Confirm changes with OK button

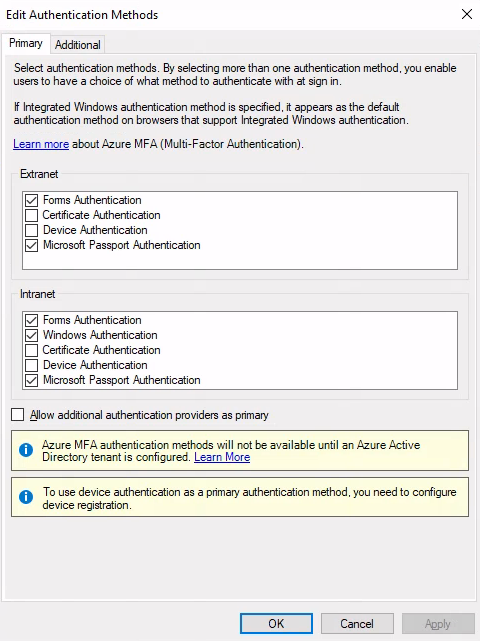pos(276,623)
